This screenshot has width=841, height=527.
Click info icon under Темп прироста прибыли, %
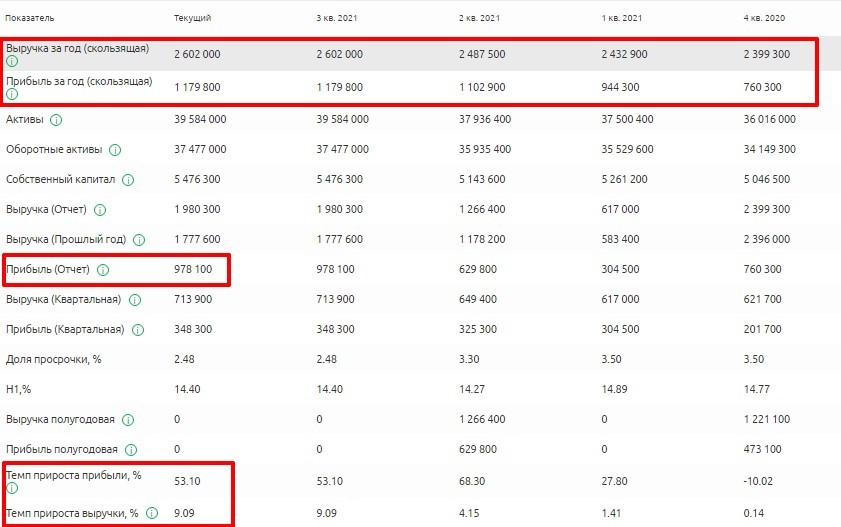click(x=12, y=490)
